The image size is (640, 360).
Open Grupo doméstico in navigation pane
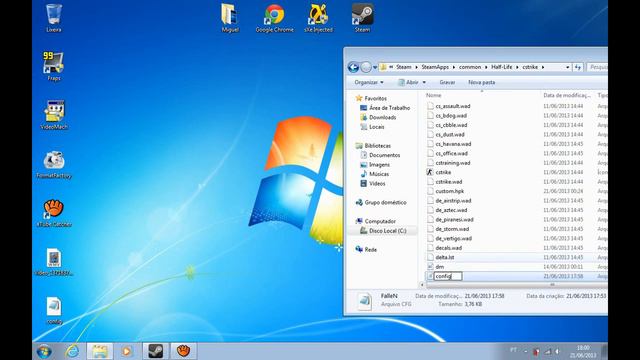pos(385,202)
